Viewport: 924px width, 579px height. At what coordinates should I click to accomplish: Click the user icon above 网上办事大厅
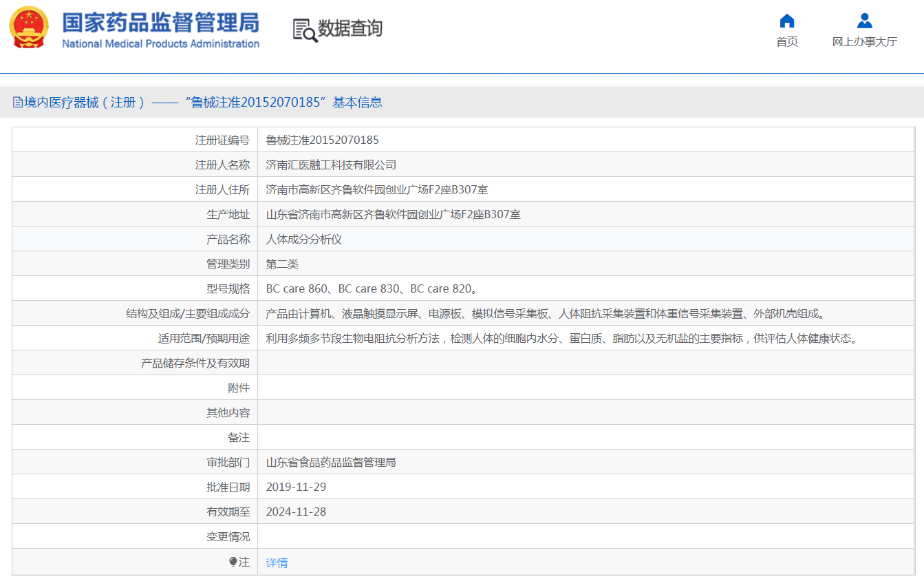coord(865,21)
